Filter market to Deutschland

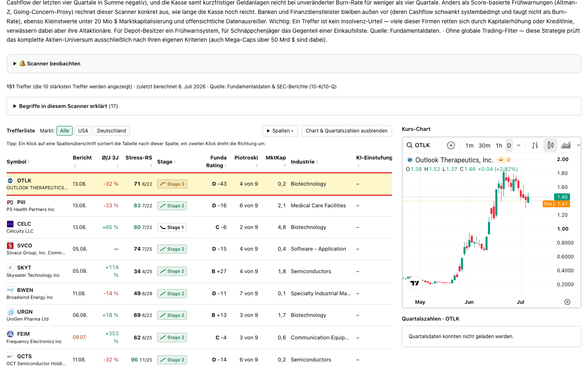(x=111, y=131)
